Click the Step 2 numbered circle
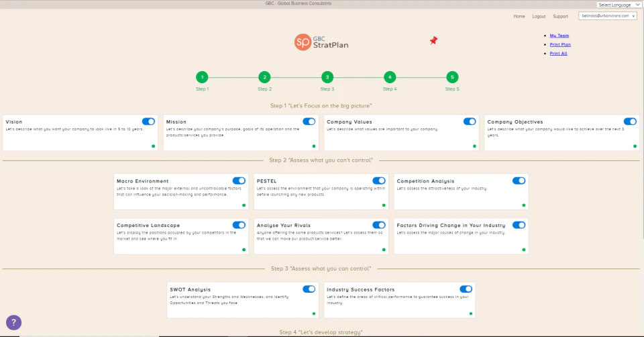This screenshot has width=644, height=337. 264,77
